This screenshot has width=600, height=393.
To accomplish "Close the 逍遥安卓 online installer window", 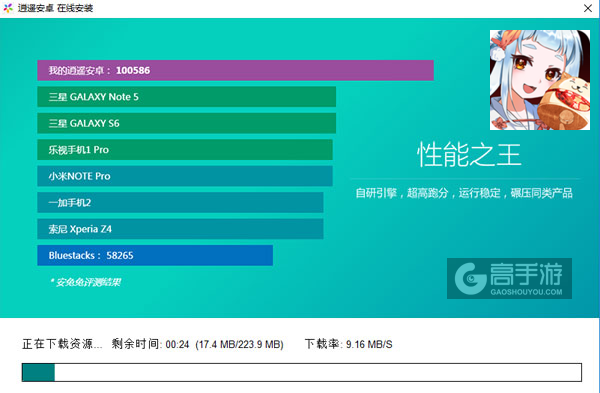I will 588,8.
